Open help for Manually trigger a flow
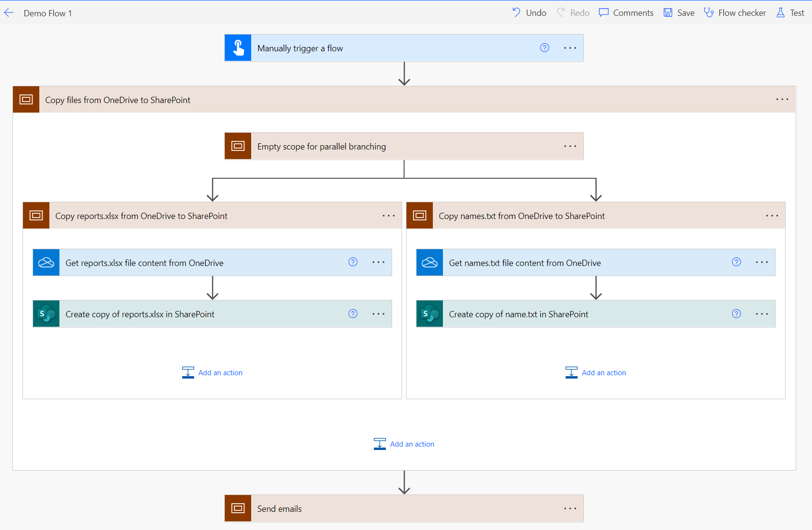Screen dimensions: 812x530 tap(545, 48)
